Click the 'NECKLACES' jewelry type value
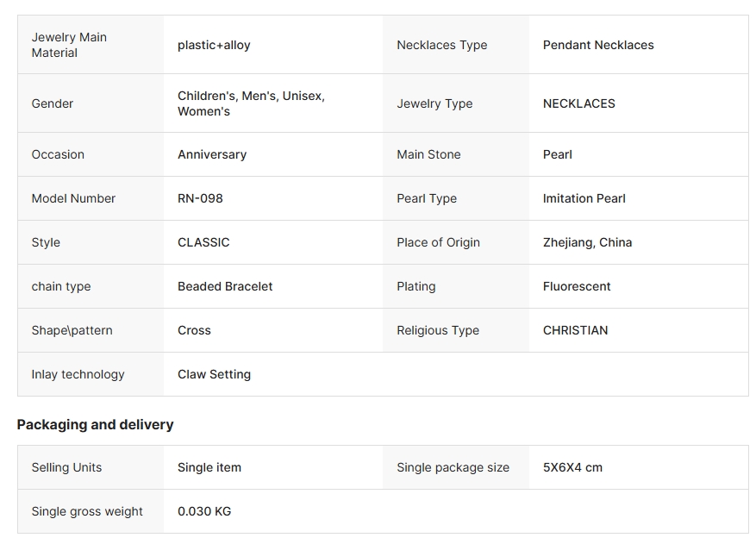Screen dimensions: 756x544 coord(578,103)
